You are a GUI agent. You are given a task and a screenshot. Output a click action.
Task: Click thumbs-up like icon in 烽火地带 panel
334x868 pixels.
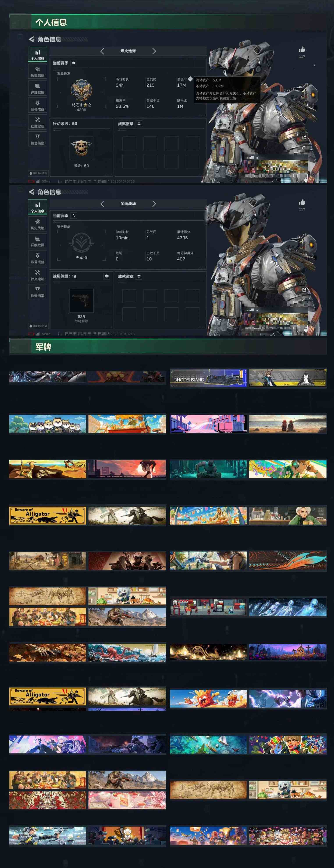tap(302, 50)
